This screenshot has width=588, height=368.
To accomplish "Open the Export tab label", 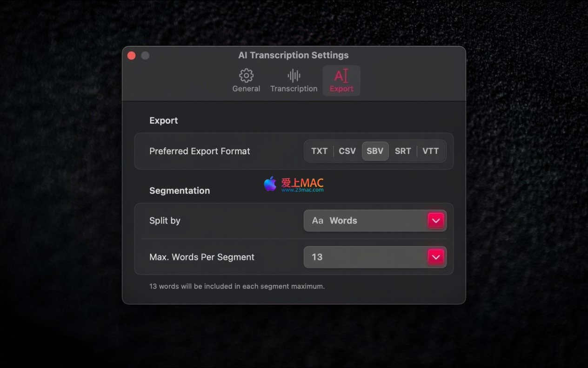I will pyautogui.click(x=341, y=89).
